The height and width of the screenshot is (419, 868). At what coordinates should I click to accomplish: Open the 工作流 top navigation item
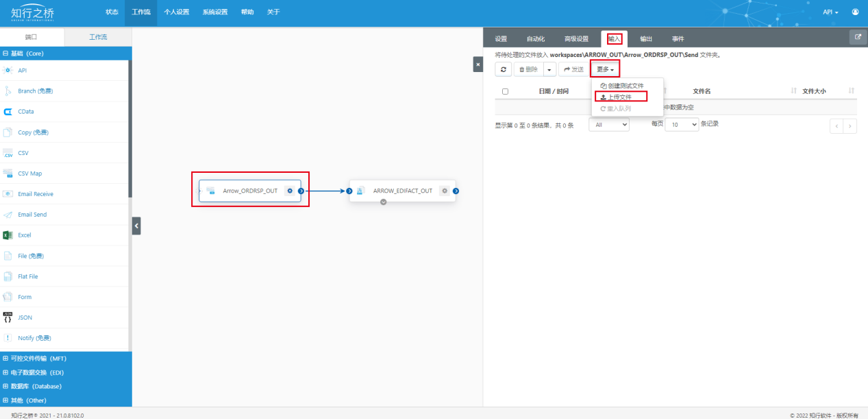(140, 12)
